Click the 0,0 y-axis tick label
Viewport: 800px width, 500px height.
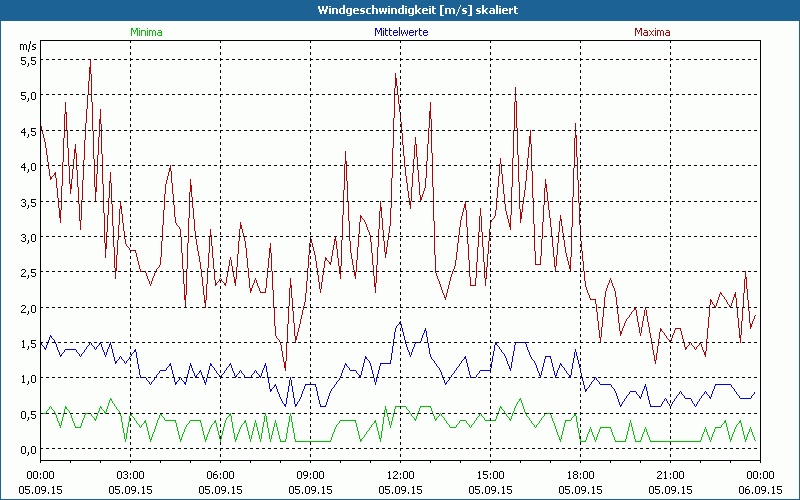(x=27, y=449)
